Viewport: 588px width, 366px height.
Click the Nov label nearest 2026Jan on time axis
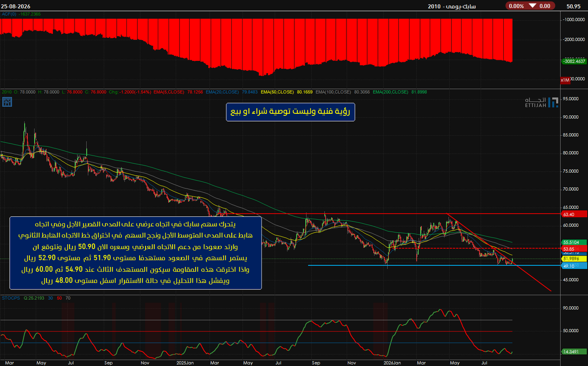[351, 363]
